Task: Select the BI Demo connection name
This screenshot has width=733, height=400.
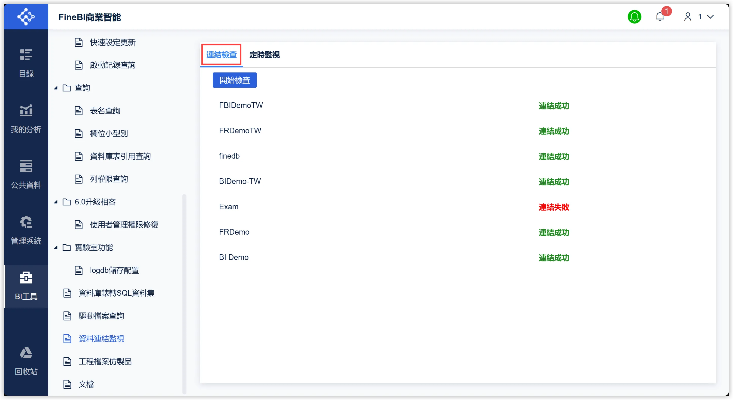Action: point(234,257)
